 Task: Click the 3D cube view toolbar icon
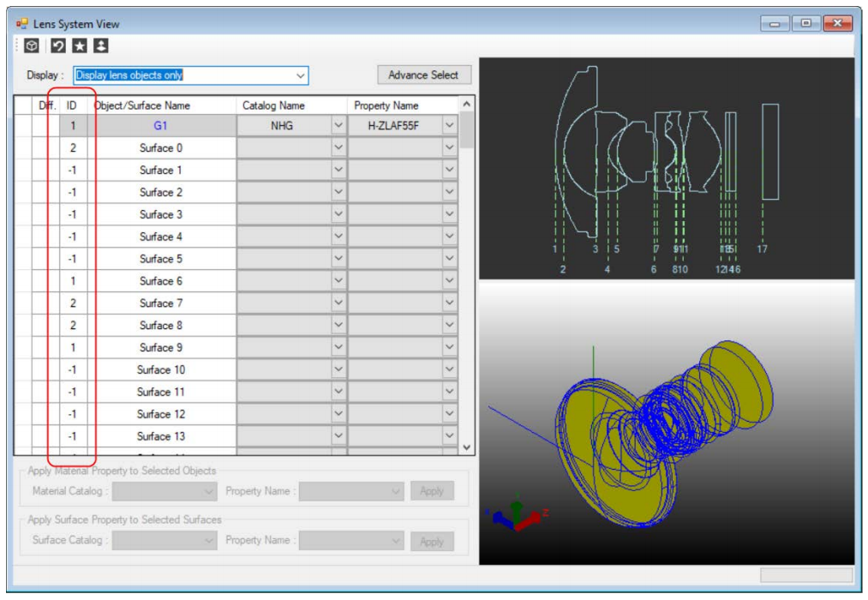point(30,45)
